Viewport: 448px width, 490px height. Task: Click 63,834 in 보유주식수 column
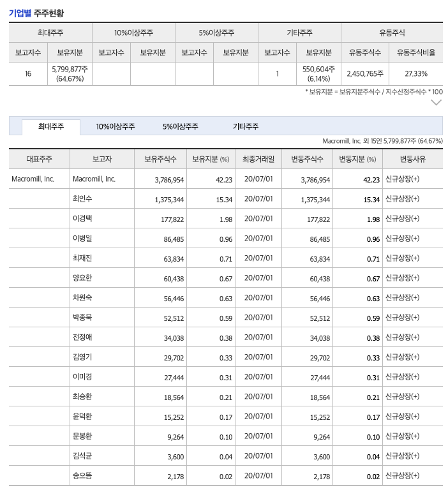click(174, 259)
